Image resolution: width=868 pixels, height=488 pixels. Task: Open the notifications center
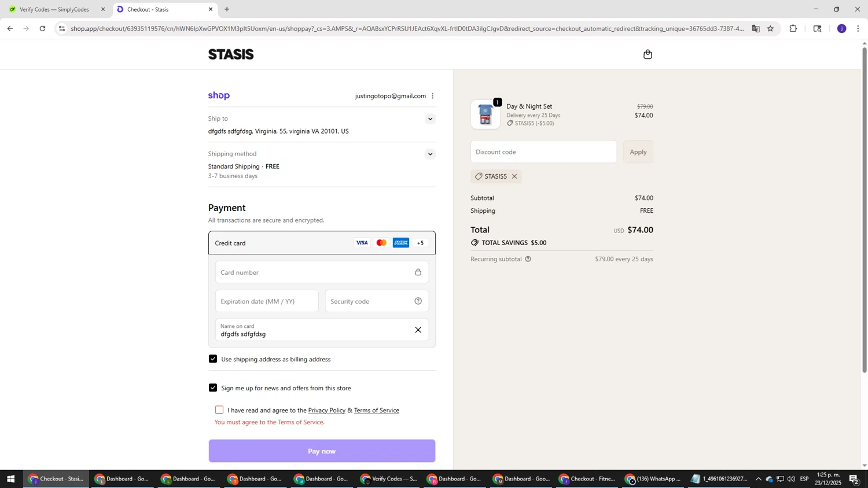pos(854,479)
